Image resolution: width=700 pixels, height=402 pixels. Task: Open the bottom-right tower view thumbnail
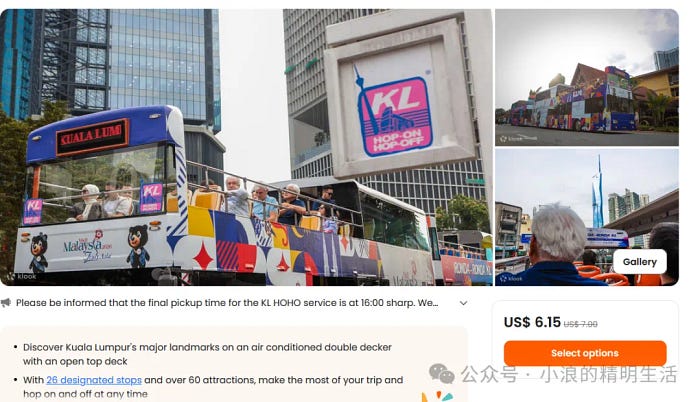[x=587, y=218]
